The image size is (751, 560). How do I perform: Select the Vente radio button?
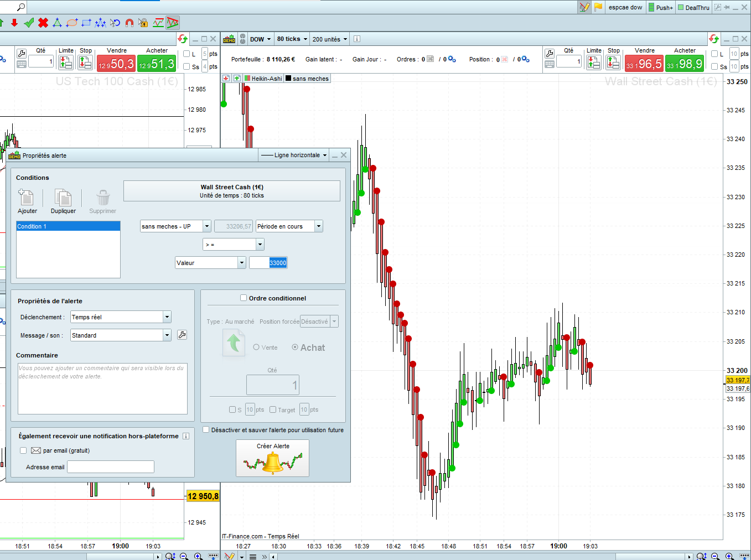point(256,348)
